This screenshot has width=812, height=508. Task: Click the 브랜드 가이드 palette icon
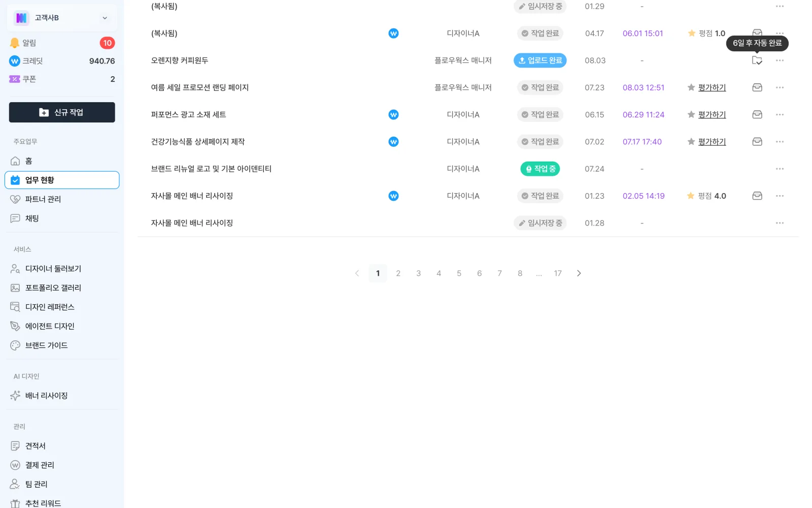coord(15,345)
